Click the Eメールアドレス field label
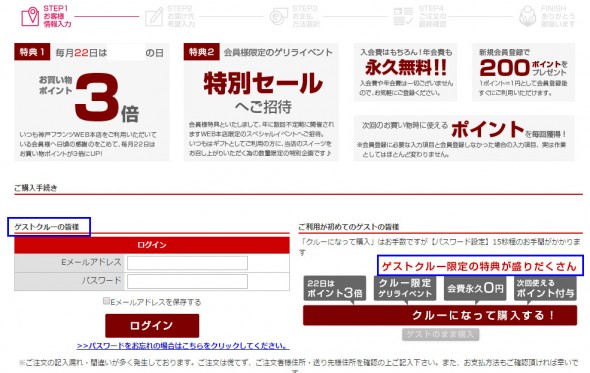Image resolution: width=590 pixels, height=373 pixels. tap(91, 262)
